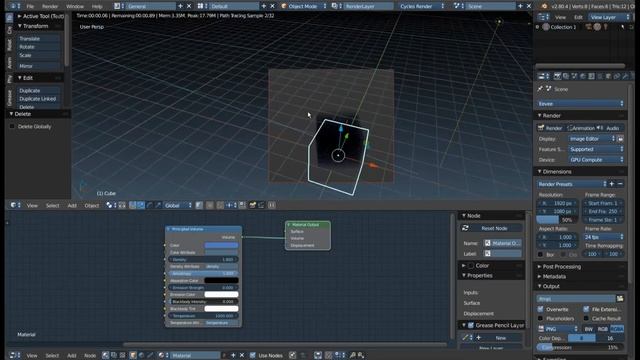Viewport: 640px width, 360px height.
Task: Enable Cache Result checkbox
Action: pos(586,318)
